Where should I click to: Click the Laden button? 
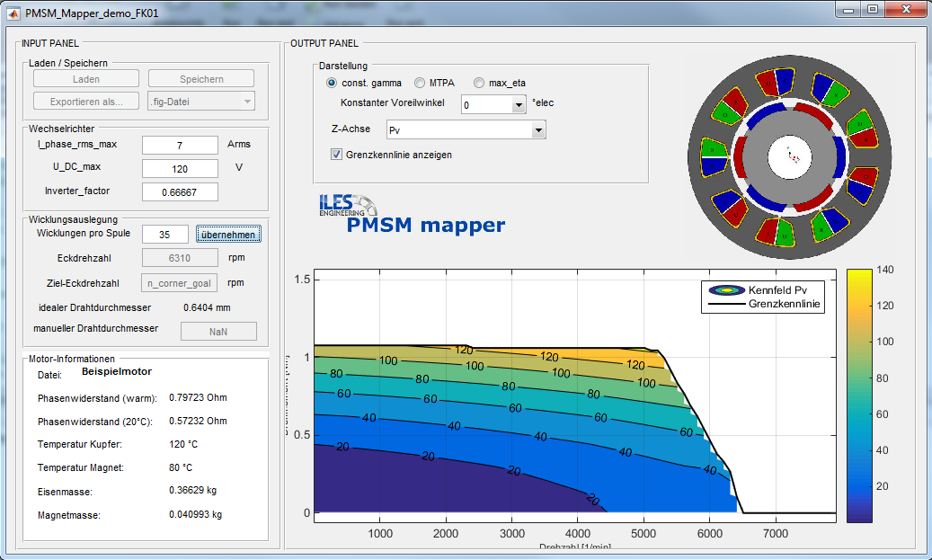86,79
